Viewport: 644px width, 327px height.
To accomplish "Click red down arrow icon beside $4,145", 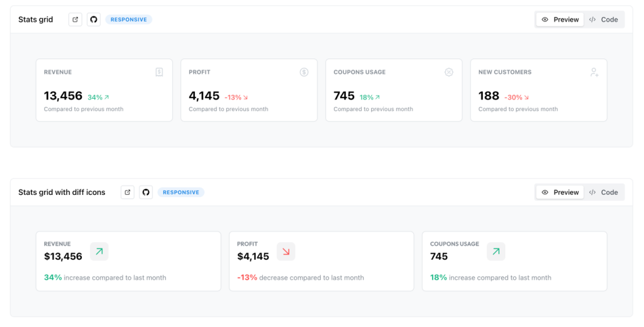I will [x=286, y=252].
